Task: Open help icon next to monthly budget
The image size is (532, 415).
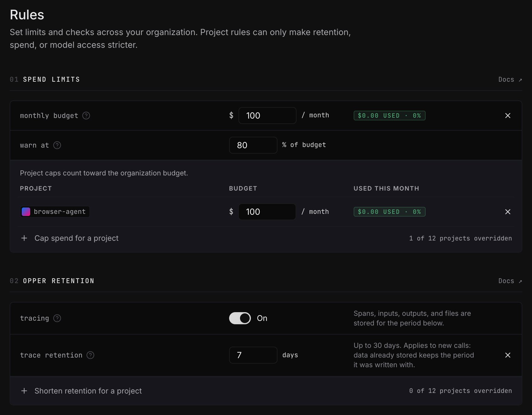Action: (86, 116)
